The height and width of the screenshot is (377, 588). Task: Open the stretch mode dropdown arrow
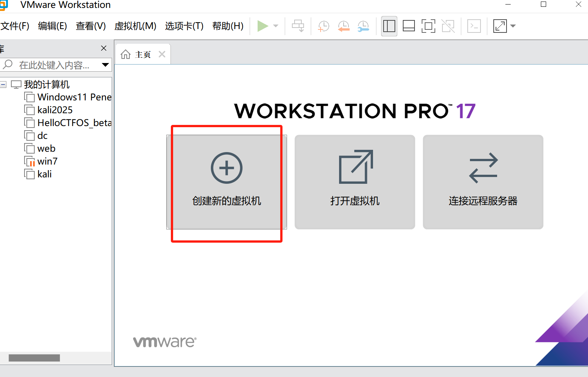pyautogui.click(x=513, y=26)
